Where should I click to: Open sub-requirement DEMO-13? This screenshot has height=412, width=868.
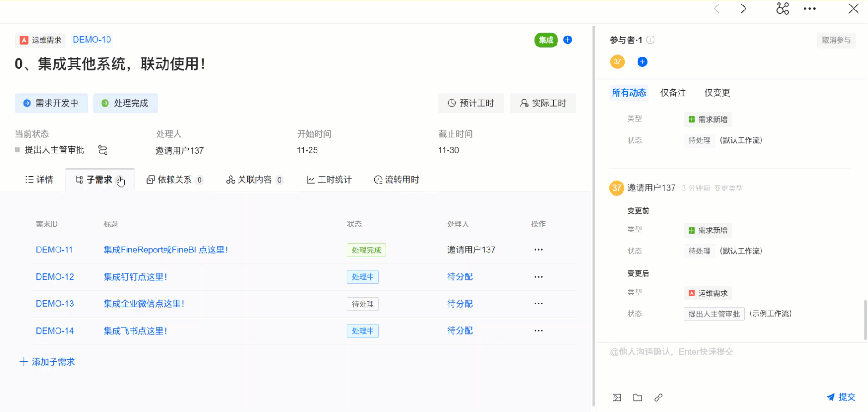tap(55, 304)
